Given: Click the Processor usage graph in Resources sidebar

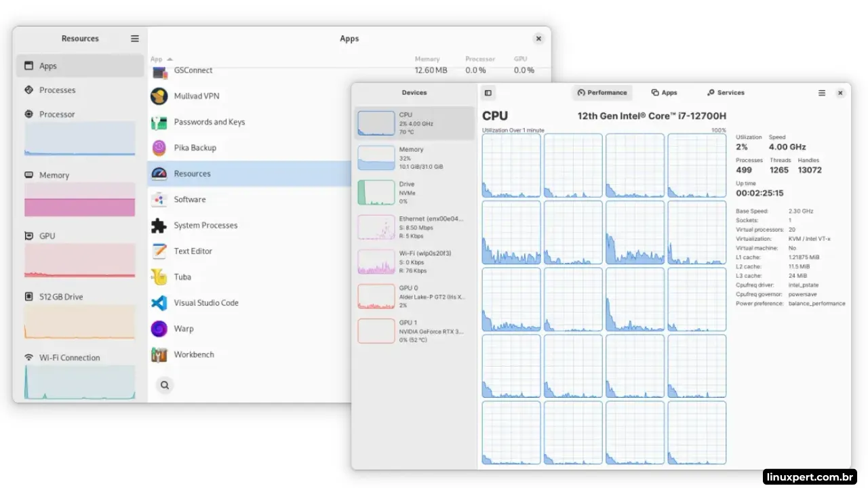Looking at the screenshot, I should 80,139.
